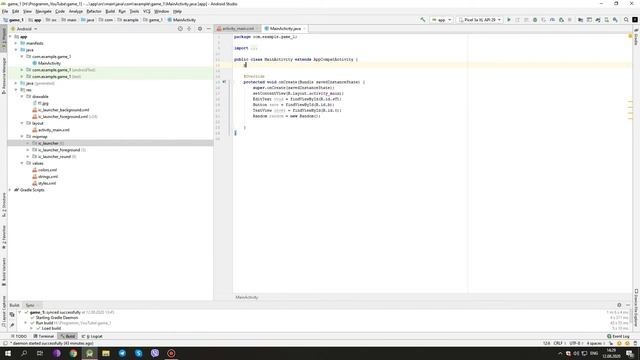This screenshot has height=360, width=640.
Task: Open the File menu
Action: tap(5, 11)
